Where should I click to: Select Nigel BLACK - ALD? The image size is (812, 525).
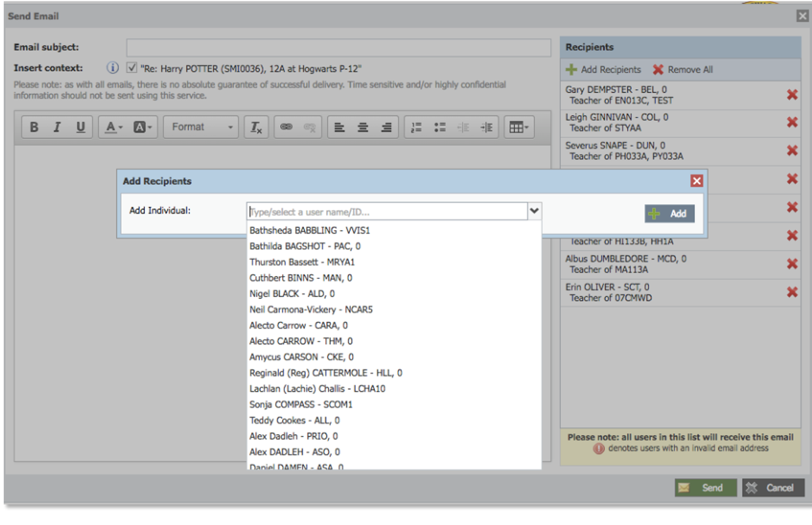tap(394, 294)
